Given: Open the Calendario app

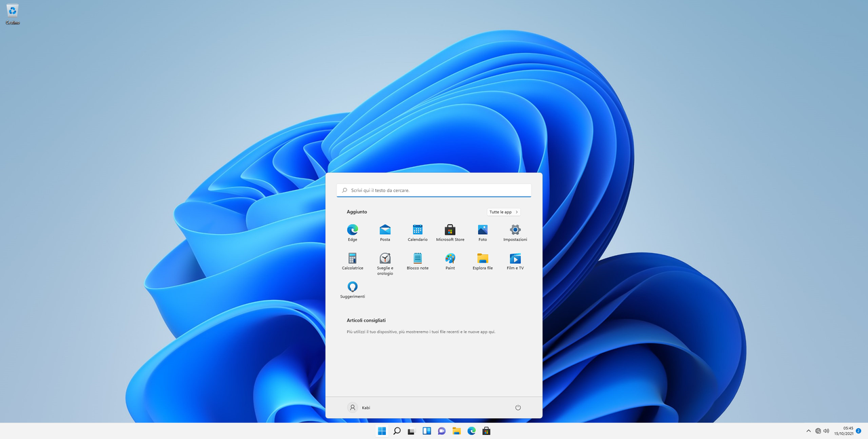Looking at the screenshot, I should (x=418, y=233).
